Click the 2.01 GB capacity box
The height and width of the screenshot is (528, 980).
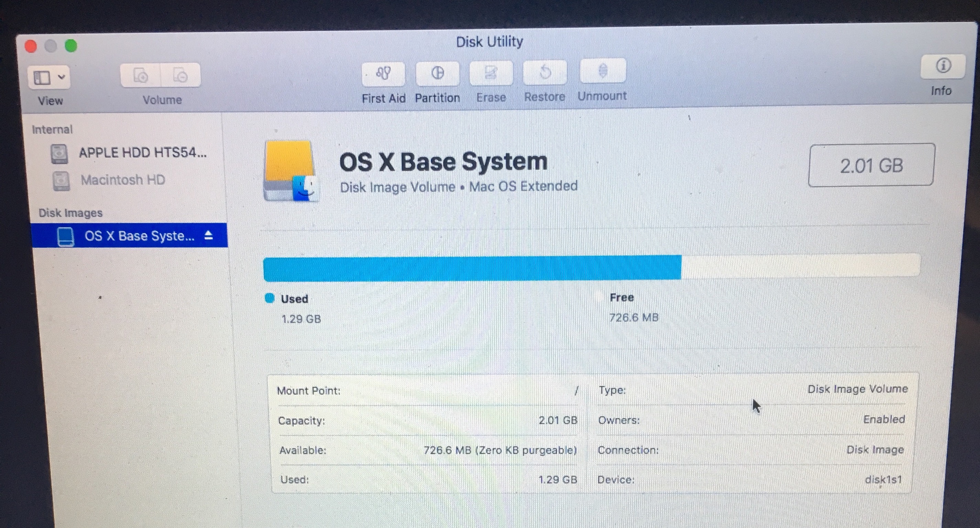tap(871, 165)
